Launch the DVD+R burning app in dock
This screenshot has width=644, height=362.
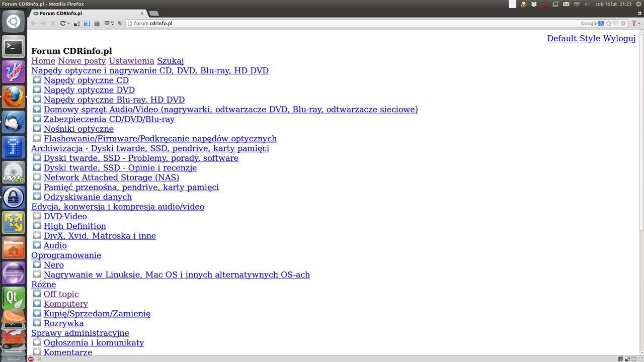(13, 172)
